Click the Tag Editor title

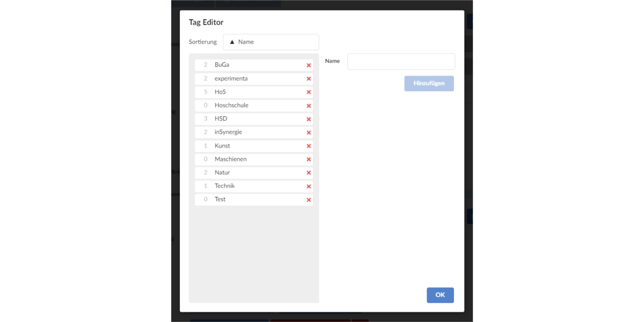point(206,22)
